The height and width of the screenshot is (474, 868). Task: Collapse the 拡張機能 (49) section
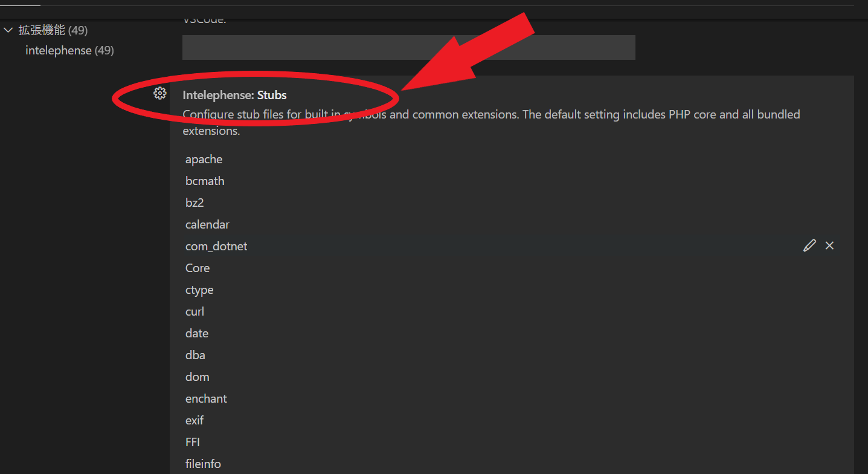point(8,30)
